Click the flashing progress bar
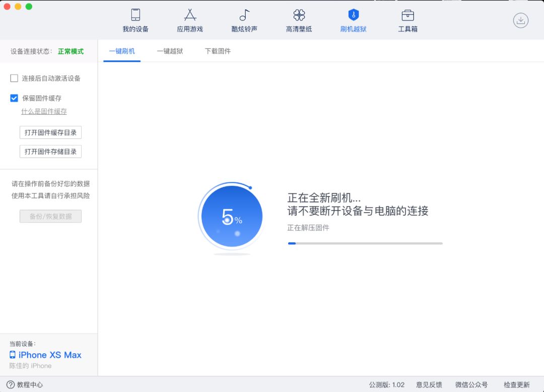The width and height of the screenshot is (544, 392). 365,243
